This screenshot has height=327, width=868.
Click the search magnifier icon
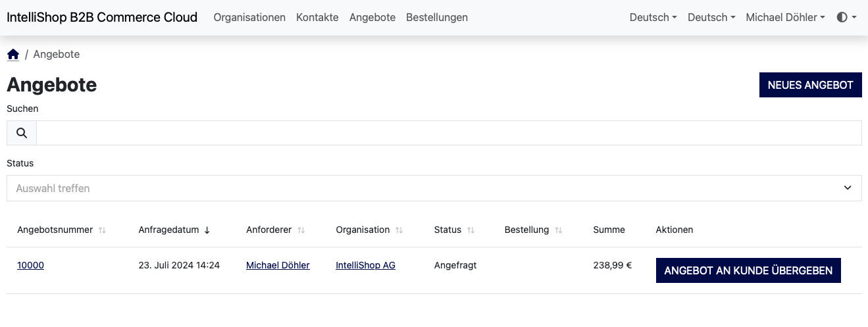point(22,133)
